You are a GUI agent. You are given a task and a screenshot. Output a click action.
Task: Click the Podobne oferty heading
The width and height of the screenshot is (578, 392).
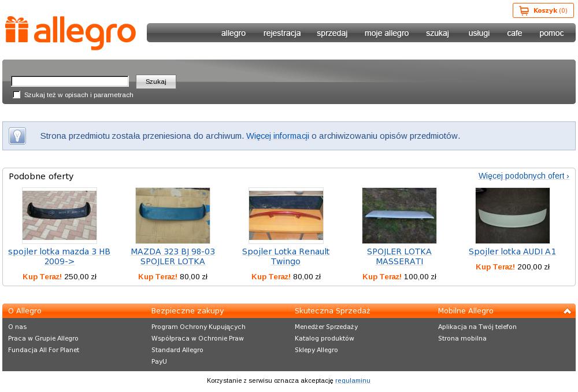(41, 176)
